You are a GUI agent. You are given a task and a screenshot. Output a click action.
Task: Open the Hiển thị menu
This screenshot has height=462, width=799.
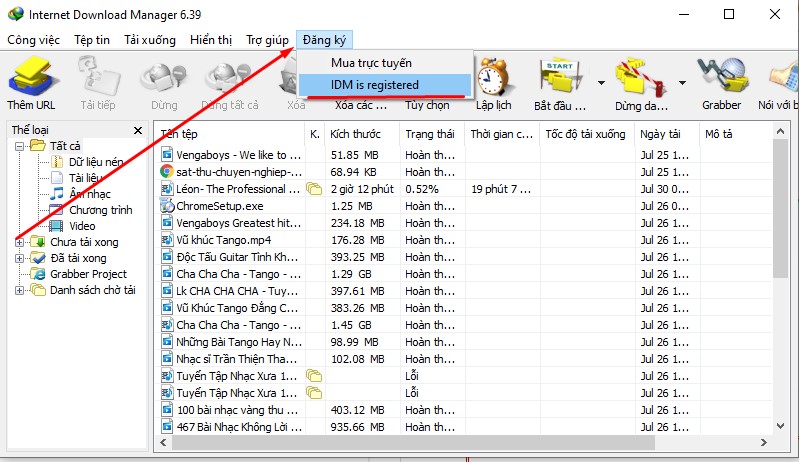click(x=211, y=40)
